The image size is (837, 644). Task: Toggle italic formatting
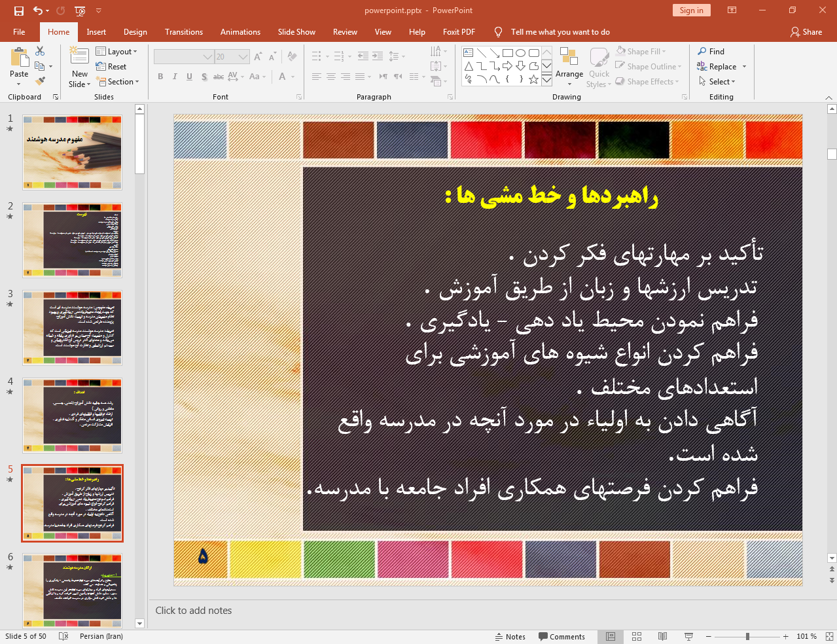coord(175,77)
